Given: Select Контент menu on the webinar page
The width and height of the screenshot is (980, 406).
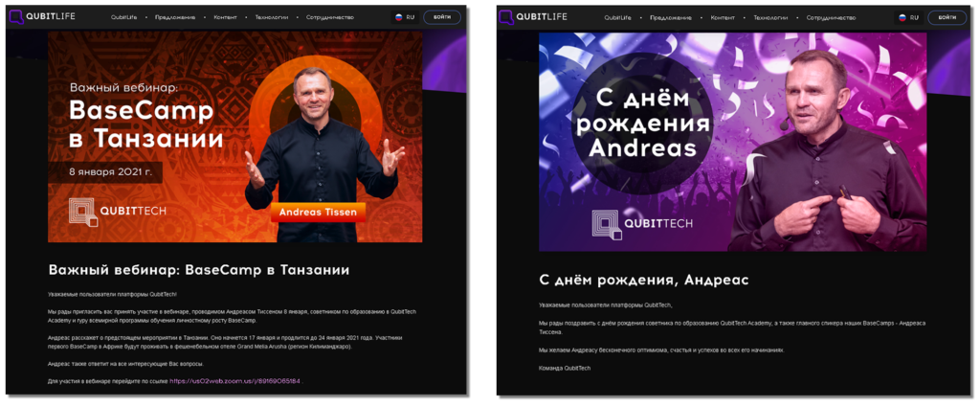Looking at the screenshot, I should (225, 17).
